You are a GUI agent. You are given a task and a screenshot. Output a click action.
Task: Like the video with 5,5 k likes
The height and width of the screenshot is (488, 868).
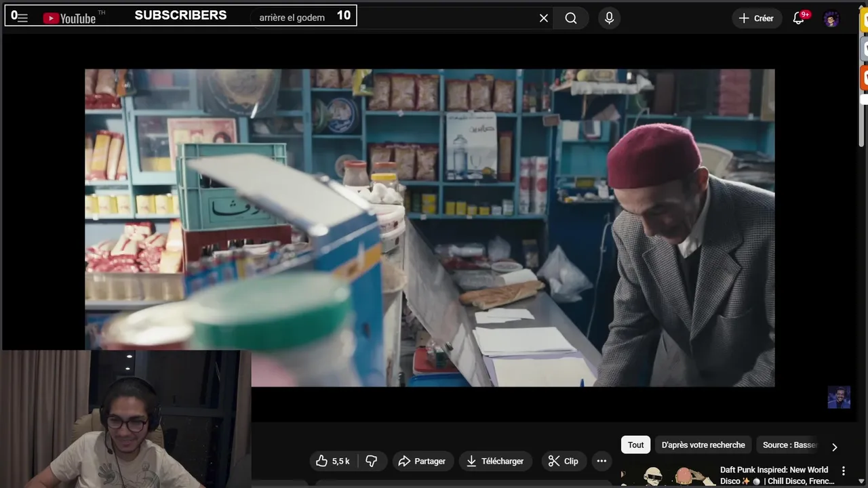(332, 461)
